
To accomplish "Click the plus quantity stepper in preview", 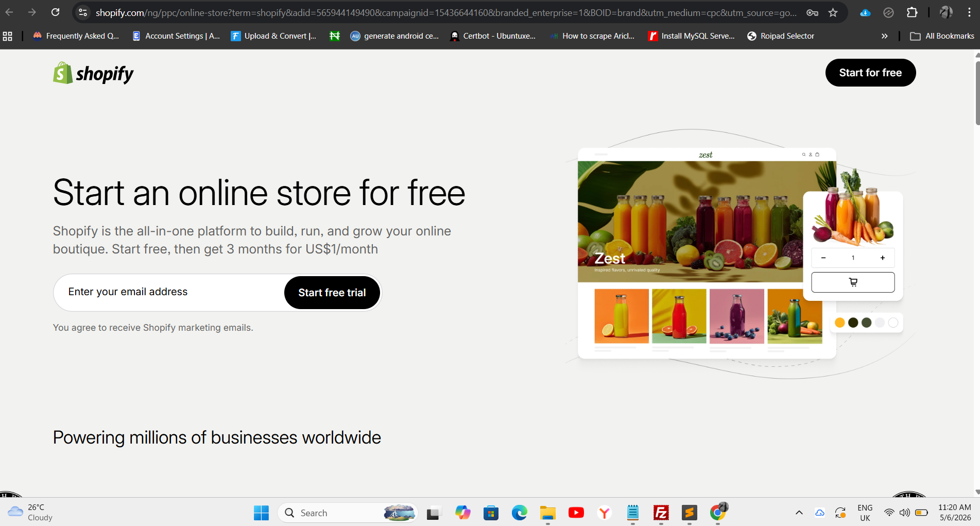I will click(883, 258).
